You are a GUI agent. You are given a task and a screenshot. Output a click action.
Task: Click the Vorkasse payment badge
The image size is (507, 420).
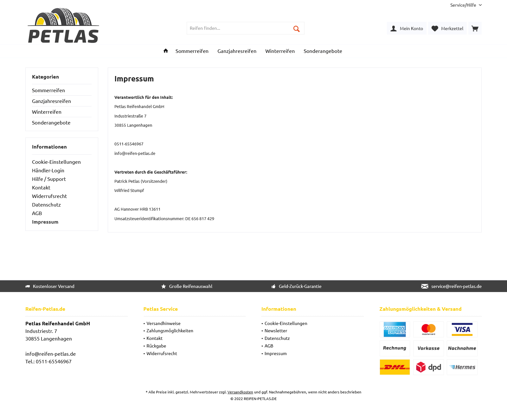tap(428, 348)
